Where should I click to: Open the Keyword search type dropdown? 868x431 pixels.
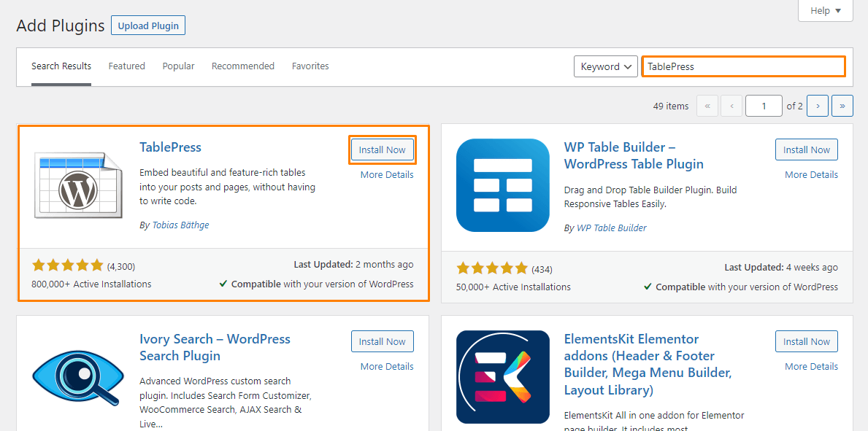[606, 66]
